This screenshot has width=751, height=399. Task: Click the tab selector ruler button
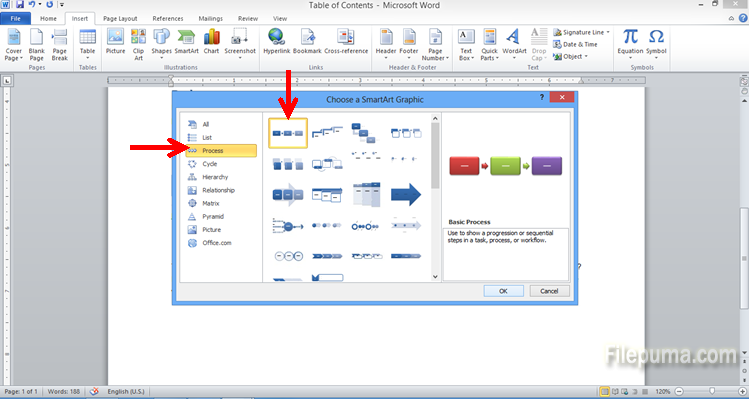(x=7, y=80)
